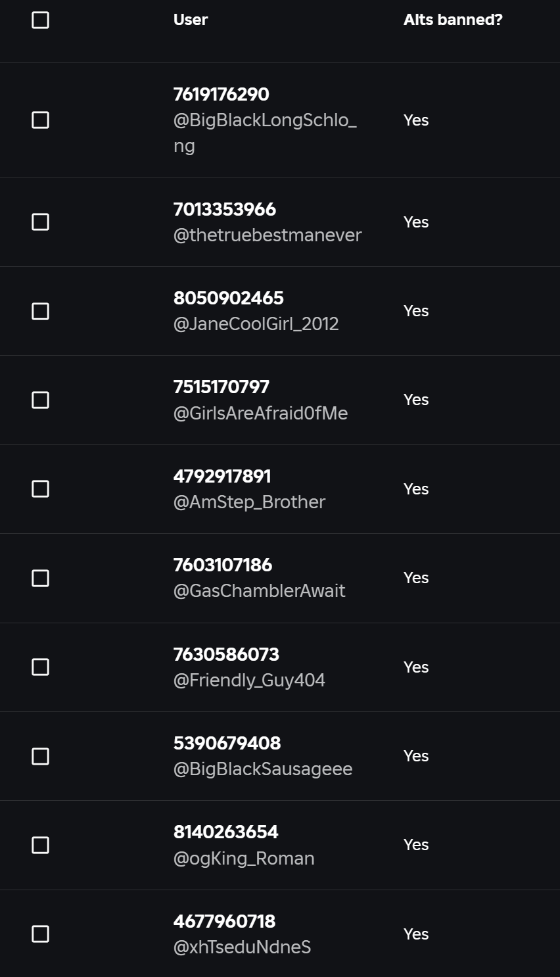Open user ID 7013353966
Image resolution: width=560 pixels, height=977 pixels.
pyautogui.click(x=225, y=210)
